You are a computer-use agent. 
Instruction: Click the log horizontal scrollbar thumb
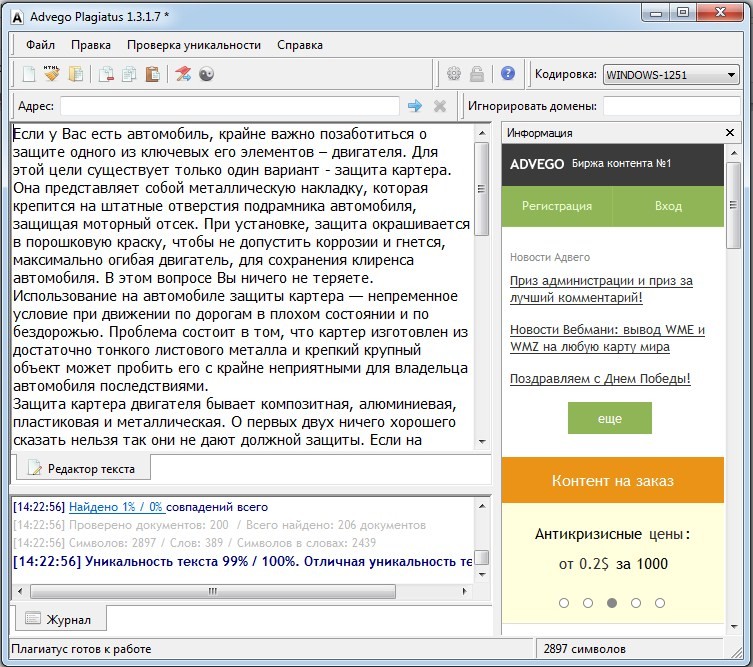(x=213, y=591)
